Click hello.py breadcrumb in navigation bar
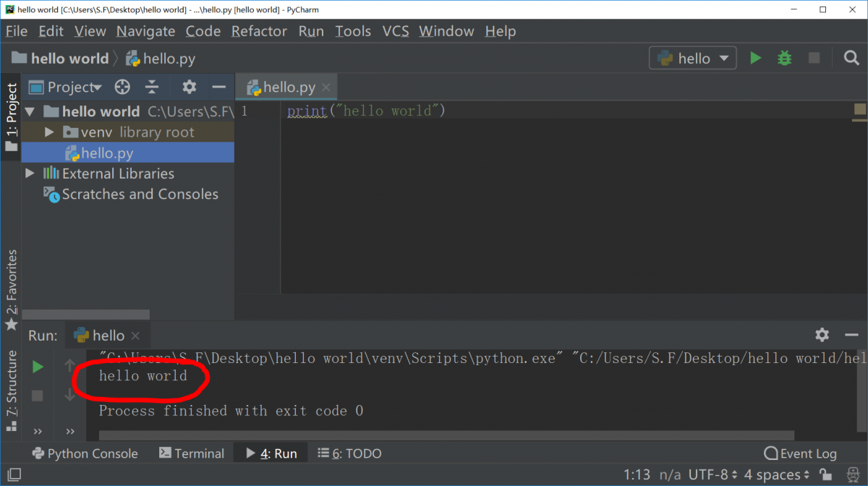This screenshot has height=486, width=868. [161, 59]
